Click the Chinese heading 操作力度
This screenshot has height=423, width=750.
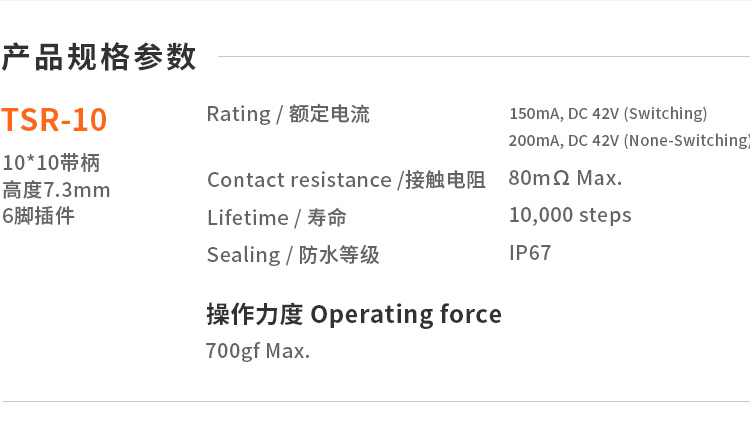[254, 314]
